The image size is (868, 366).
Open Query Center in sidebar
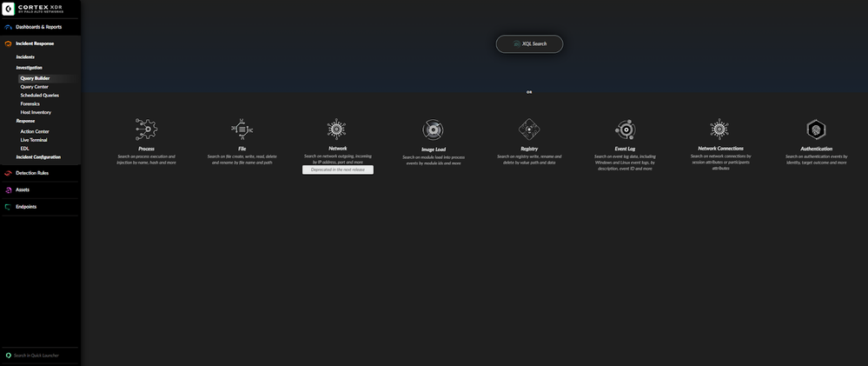(x=35, y=87)
